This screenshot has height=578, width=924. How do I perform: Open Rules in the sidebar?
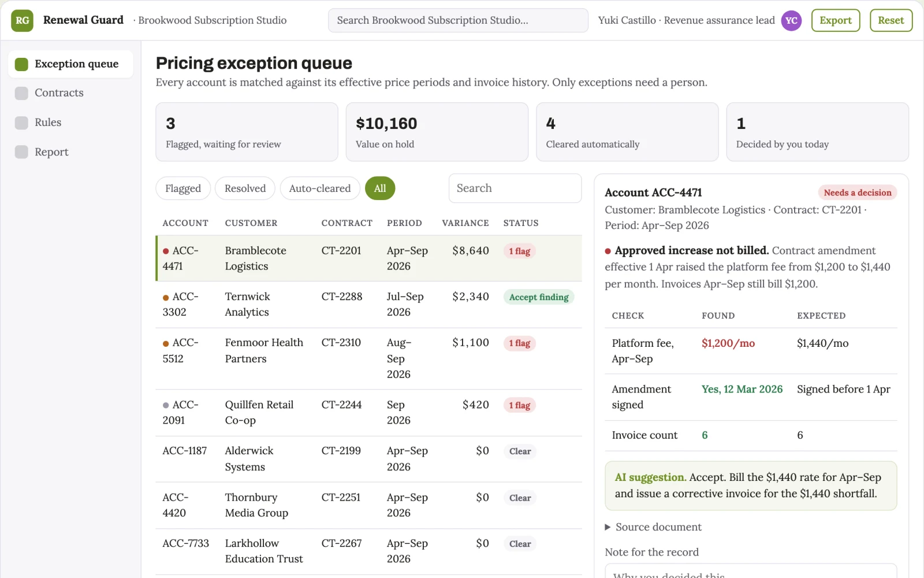click(x=70, y=123)
